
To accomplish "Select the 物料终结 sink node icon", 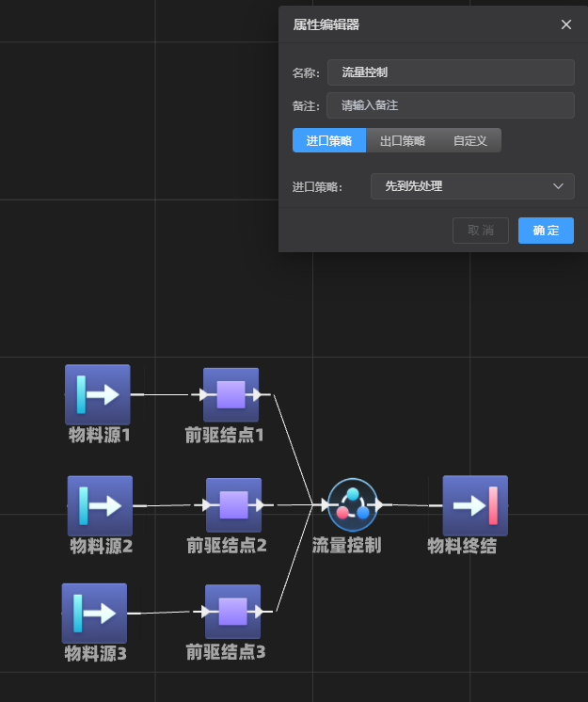I will click(475, 505).
